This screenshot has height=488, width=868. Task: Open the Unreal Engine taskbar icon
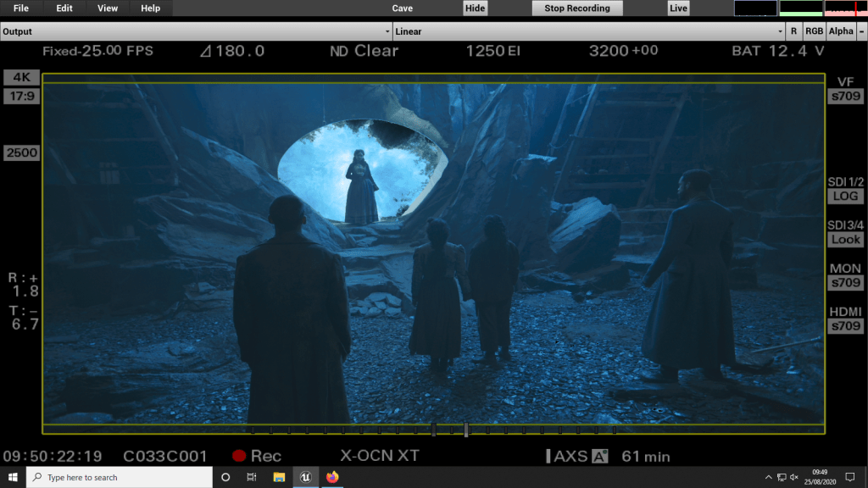pos(305,477)
